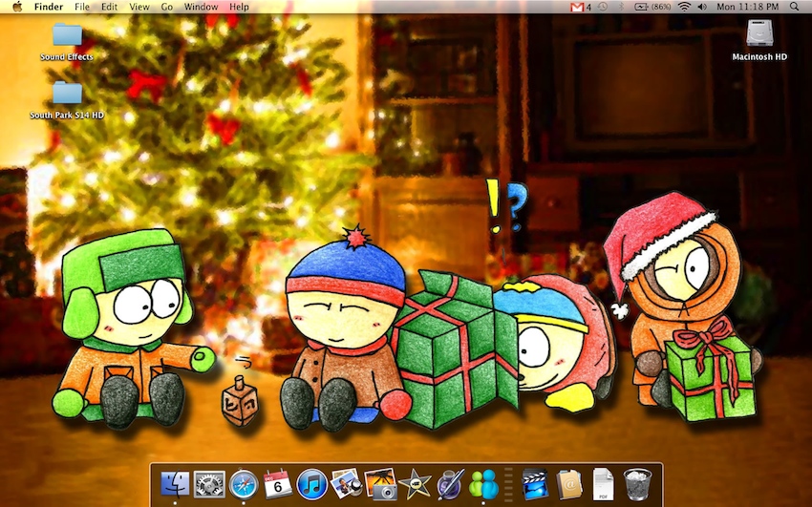This screenshot has height=507, width=812.
Task: Open the movie clapperboard stack in Dock
Action: point(535,484)
